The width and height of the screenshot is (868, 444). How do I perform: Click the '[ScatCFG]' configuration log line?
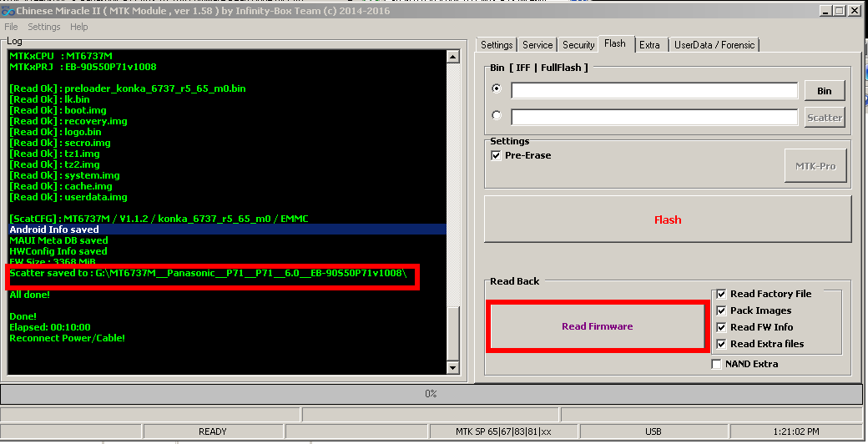pos(159,219)
